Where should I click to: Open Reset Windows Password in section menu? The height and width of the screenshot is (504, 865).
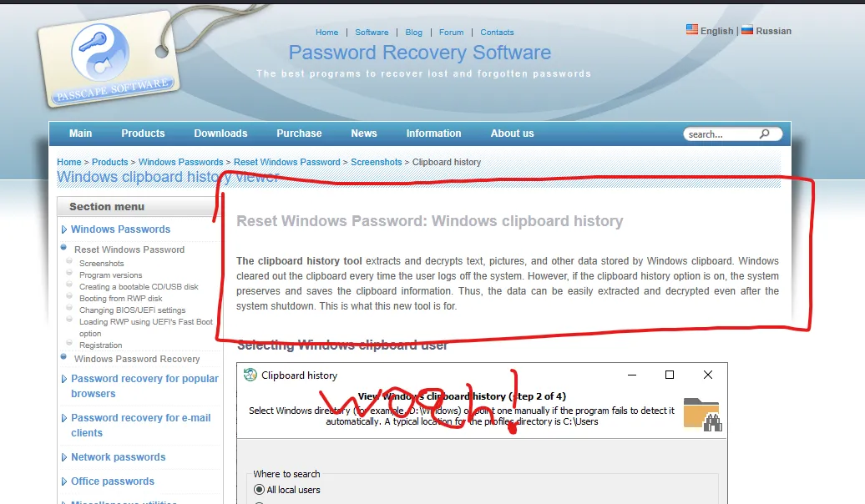click(x=129, y=249)
